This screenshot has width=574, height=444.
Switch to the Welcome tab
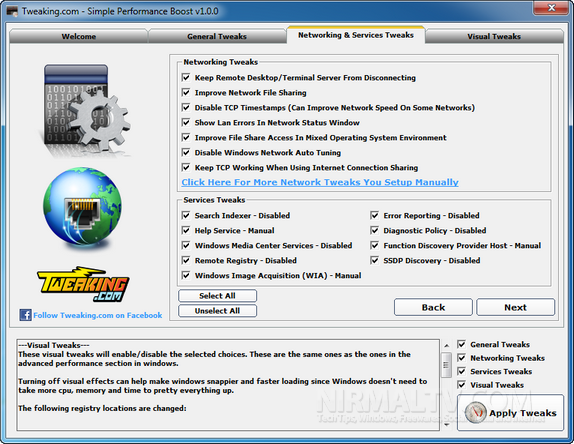pos(78,36)
